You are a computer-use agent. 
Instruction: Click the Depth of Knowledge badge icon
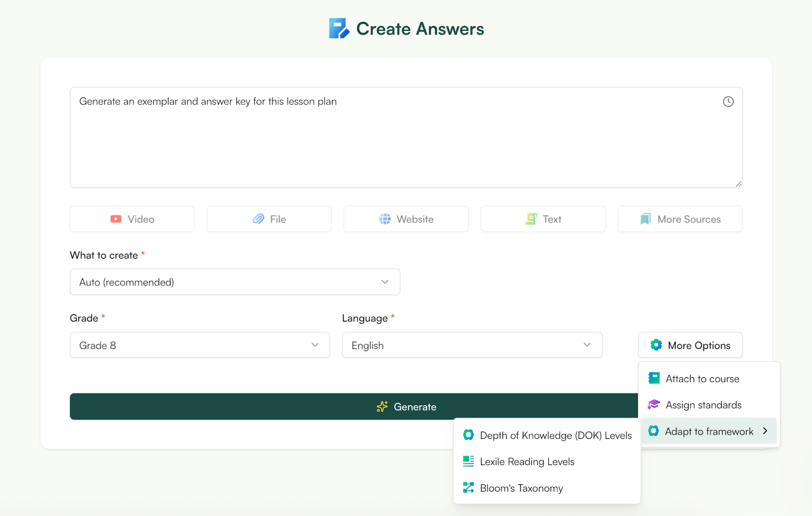[467, 435]
